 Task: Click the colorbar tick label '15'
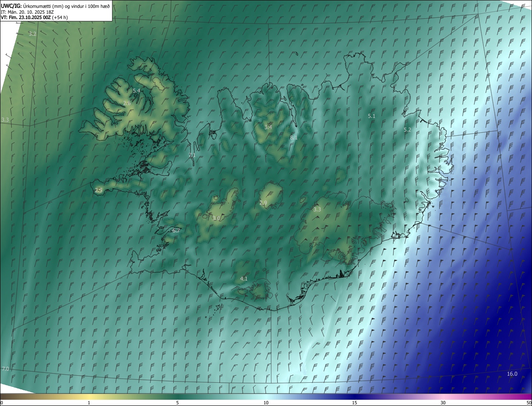pos(355,403)
